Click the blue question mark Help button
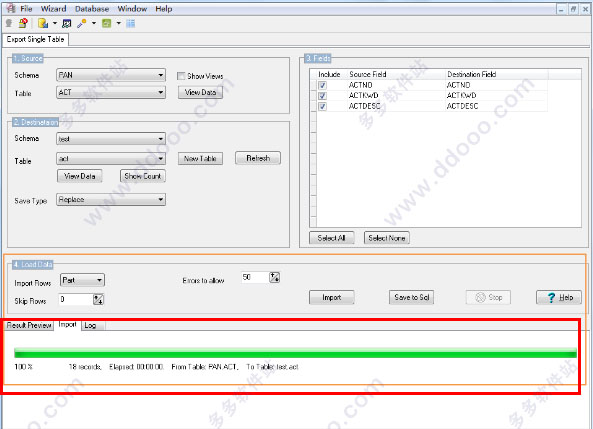 click(559, 297)
